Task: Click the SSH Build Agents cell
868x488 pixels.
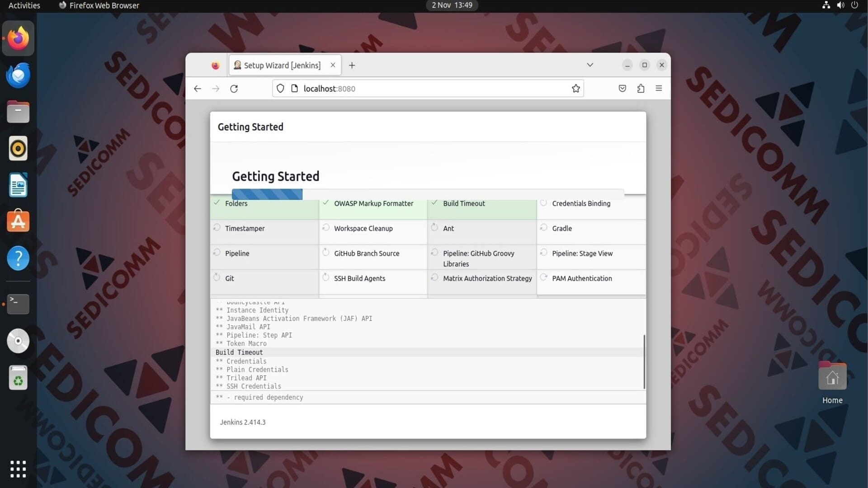Action: [x=373, y=282]
